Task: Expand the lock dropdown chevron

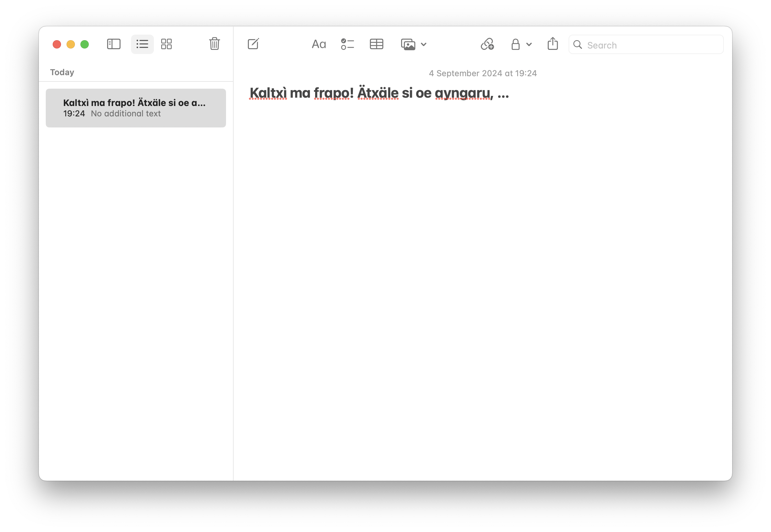Action: coord(529,44)
